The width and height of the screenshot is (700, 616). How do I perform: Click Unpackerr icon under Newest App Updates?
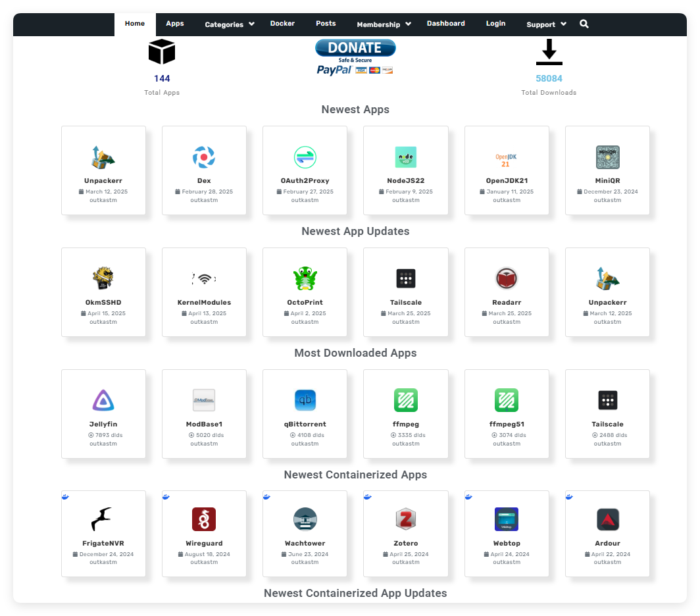[x=608, y=278]
